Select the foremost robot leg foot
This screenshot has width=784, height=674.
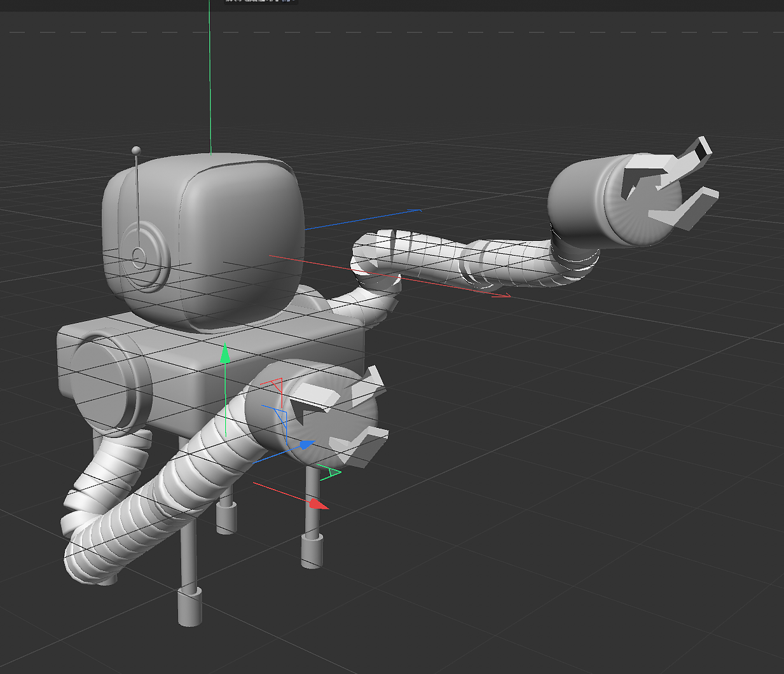pos(189,607)
